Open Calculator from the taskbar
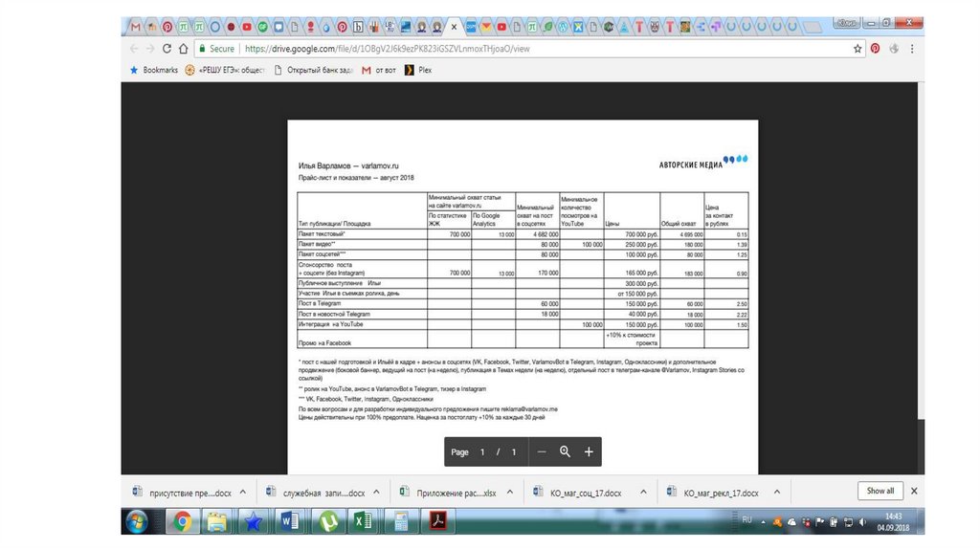 point(401,521)
